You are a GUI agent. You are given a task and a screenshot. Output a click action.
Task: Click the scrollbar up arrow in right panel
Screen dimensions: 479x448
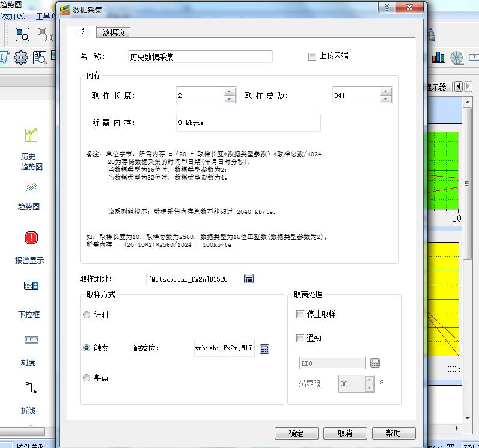point(468,102)
